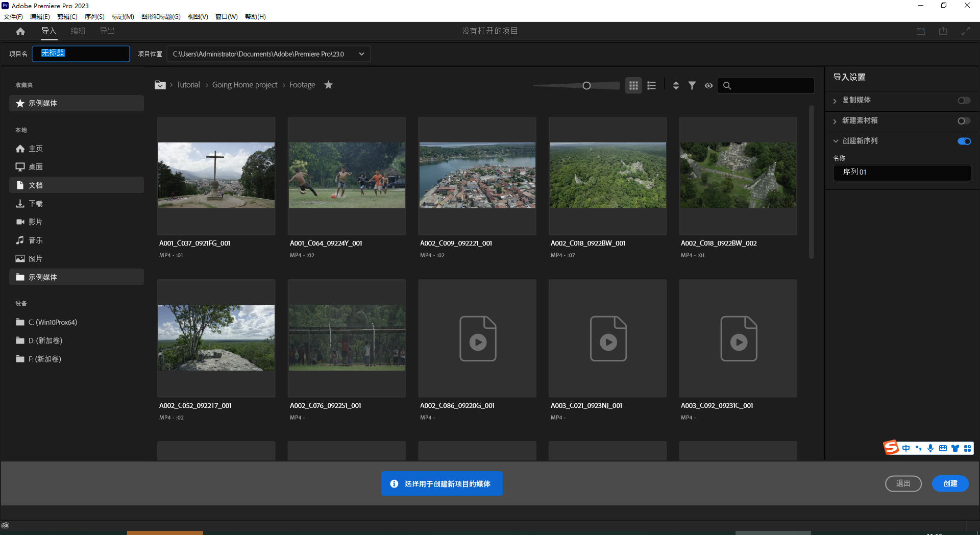Switch to the 导出 tab
Viewport: 980px width, 535px height.
pyautogui.click(x=107, y=31)
